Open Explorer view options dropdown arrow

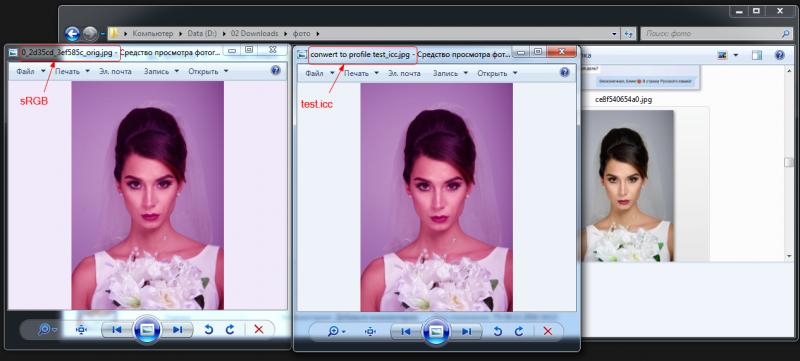click(x=735, y=55)
